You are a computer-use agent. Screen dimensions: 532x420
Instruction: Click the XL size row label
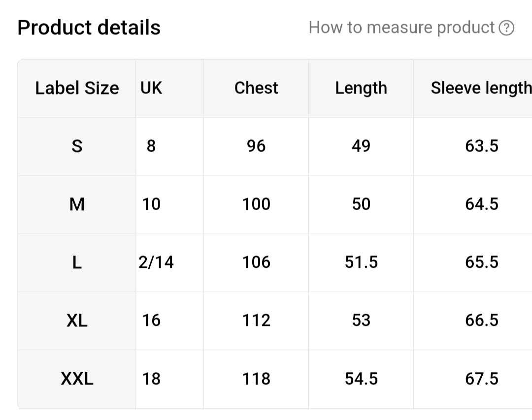(x=77, y=321)
